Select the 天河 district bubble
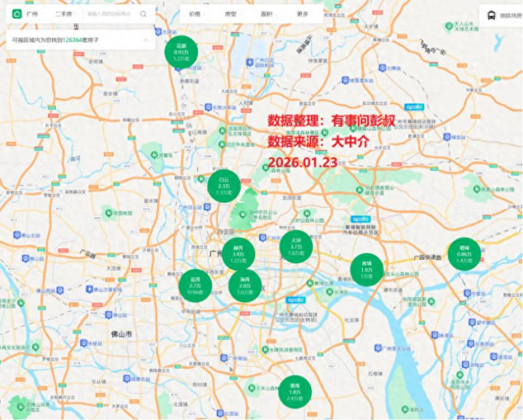Viewport: 523px width, 420px height. tap(296, 246)
